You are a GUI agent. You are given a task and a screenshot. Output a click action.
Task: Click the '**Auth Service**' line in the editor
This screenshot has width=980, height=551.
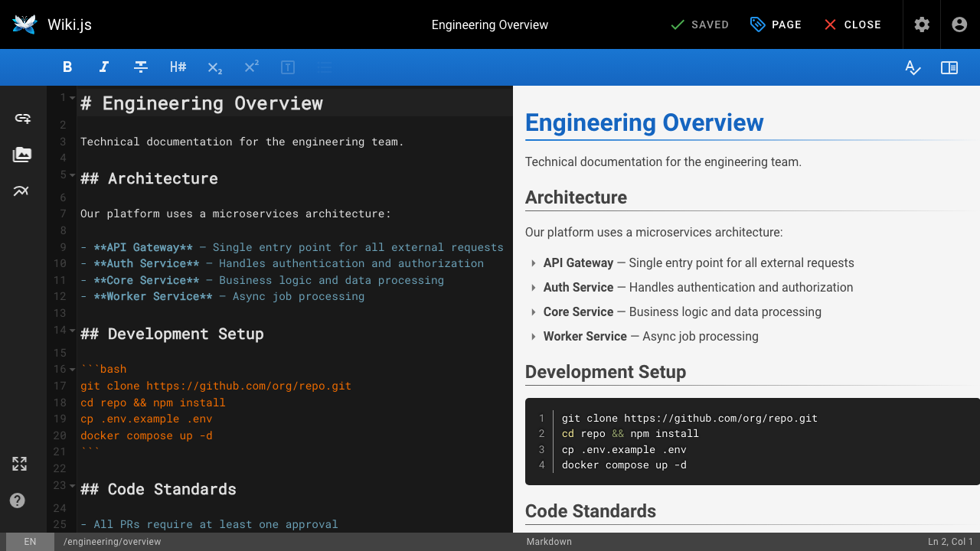point(282,263)
